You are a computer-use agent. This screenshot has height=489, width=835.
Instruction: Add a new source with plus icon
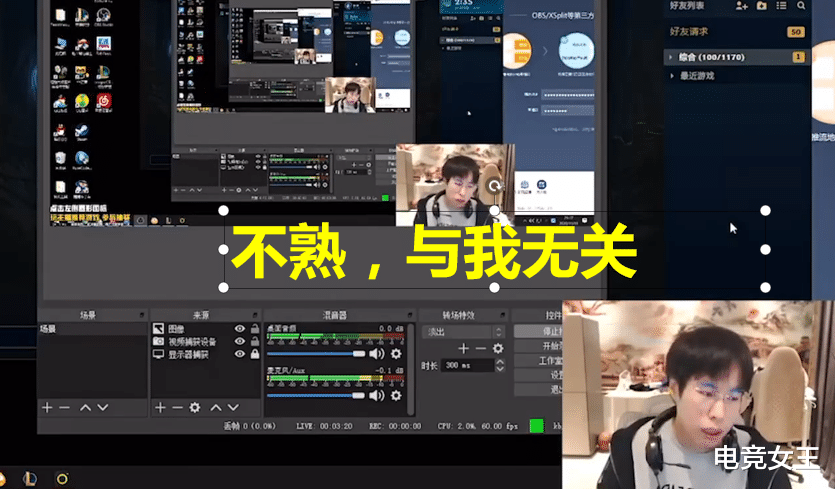coord(160,408)
